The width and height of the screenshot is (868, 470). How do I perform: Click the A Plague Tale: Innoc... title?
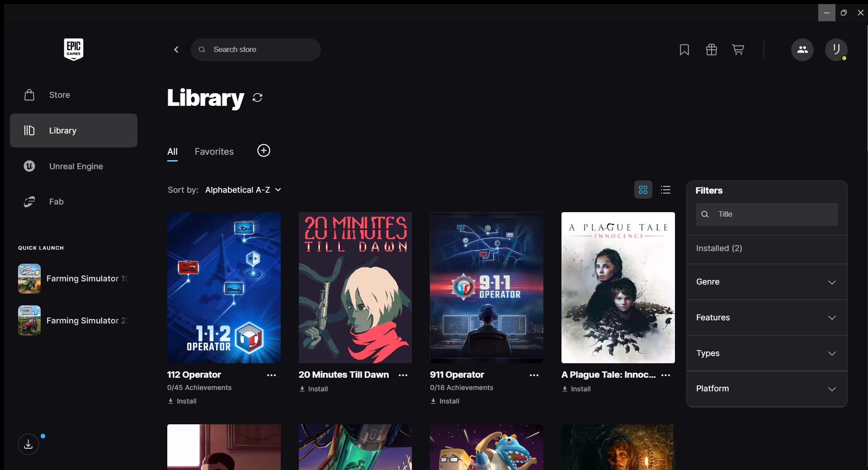point(609,375)
